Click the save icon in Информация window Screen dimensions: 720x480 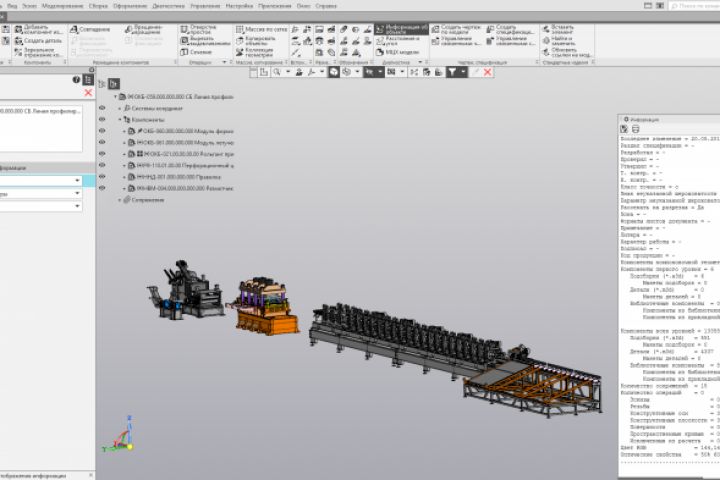tap(624, 130)
